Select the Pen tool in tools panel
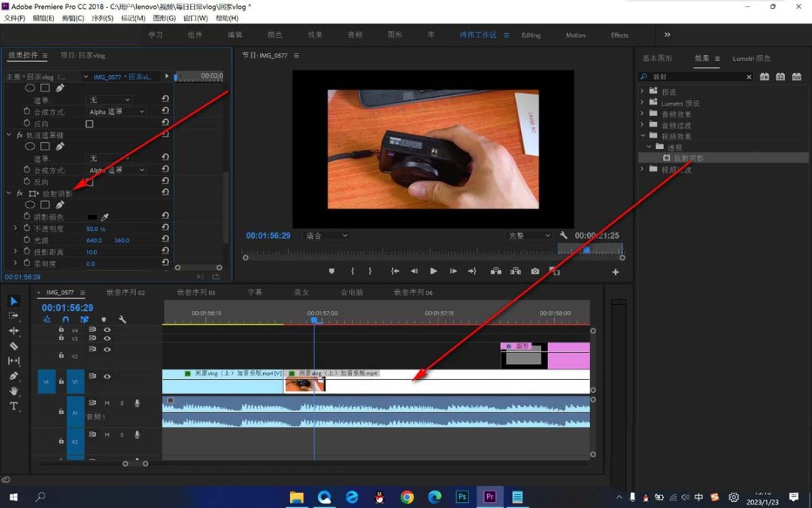The width and height of the screenshot is (812, 508). coord(14,376)
